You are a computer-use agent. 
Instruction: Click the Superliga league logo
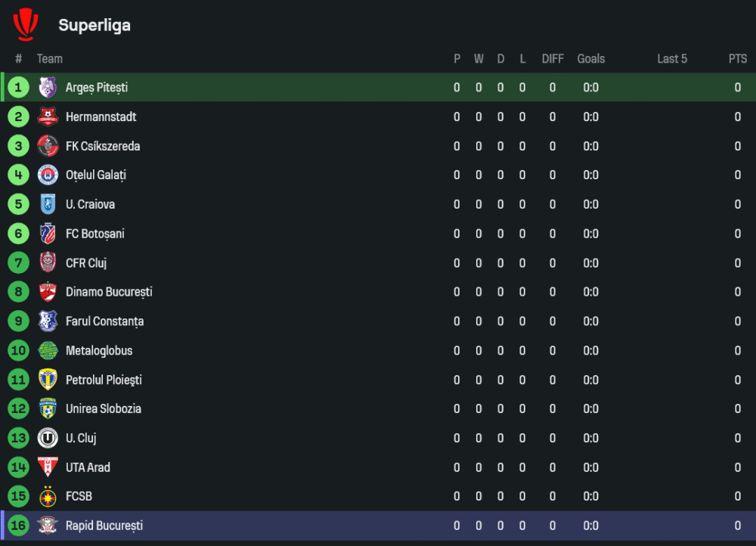(25, 23)
